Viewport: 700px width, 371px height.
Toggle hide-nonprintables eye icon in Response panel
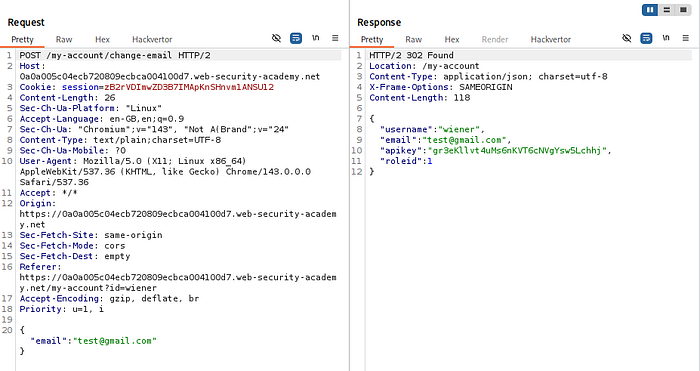pos(627,38)
